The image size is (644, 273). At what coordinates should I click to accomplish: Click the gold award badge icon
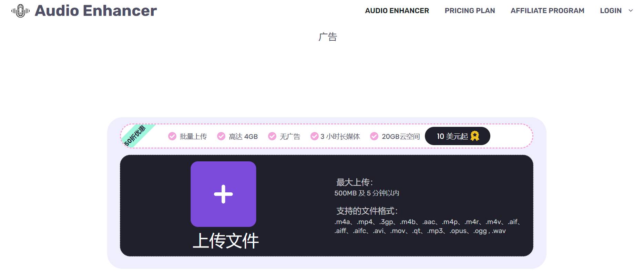475,136
